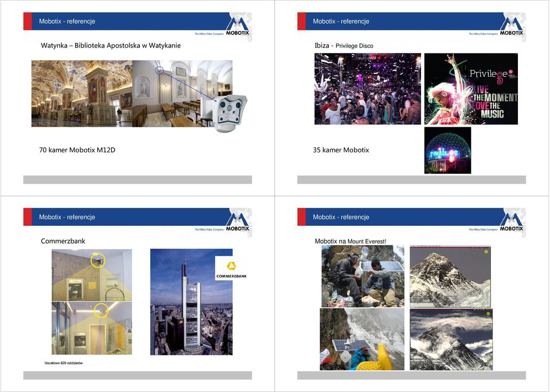Click the Mobotix logo on the Ibiza slide
The height and width of the screenshot is (392, 550).
pyautogui.click(x=512, y=26)
